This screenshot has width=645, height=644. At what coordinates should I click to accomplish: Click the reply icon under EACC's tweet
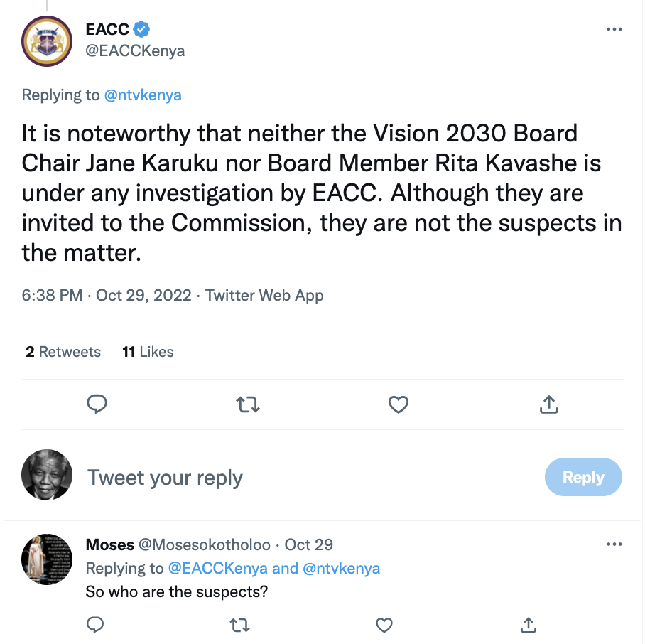[x=97, y=404]
